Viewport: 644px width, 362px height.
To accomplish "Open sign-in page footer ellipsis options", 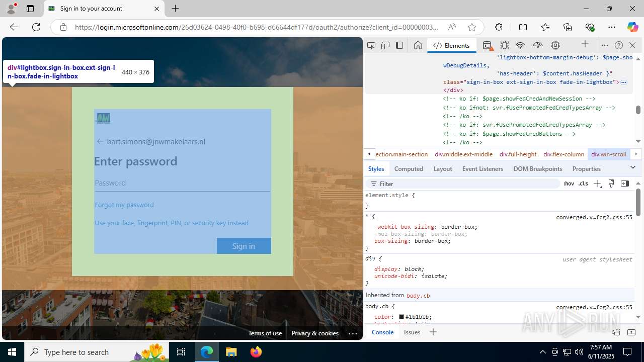I will click(353, 333).
